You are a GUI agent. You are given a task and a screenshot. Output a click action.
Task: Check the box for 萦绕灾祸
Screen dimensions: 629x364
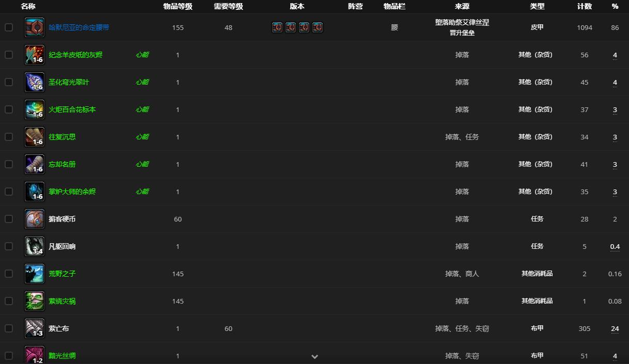[x=9, y=301]
